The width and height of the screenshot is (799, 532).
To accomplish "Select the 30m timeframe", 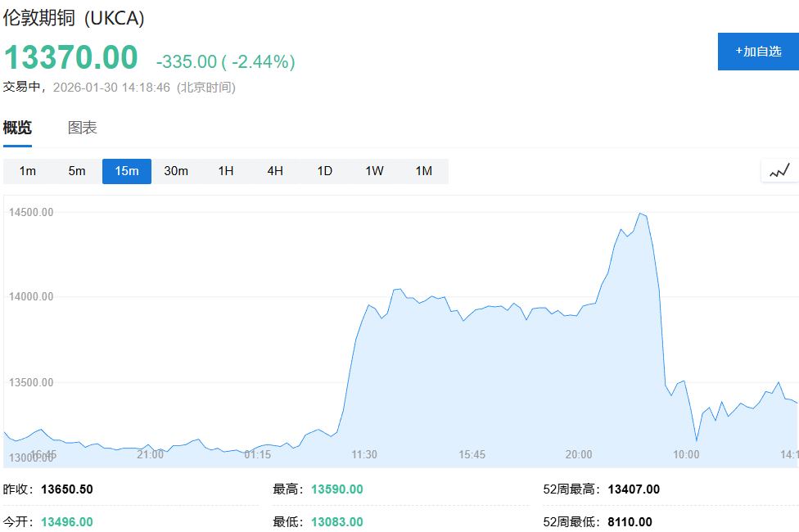I will pos(176,171).
